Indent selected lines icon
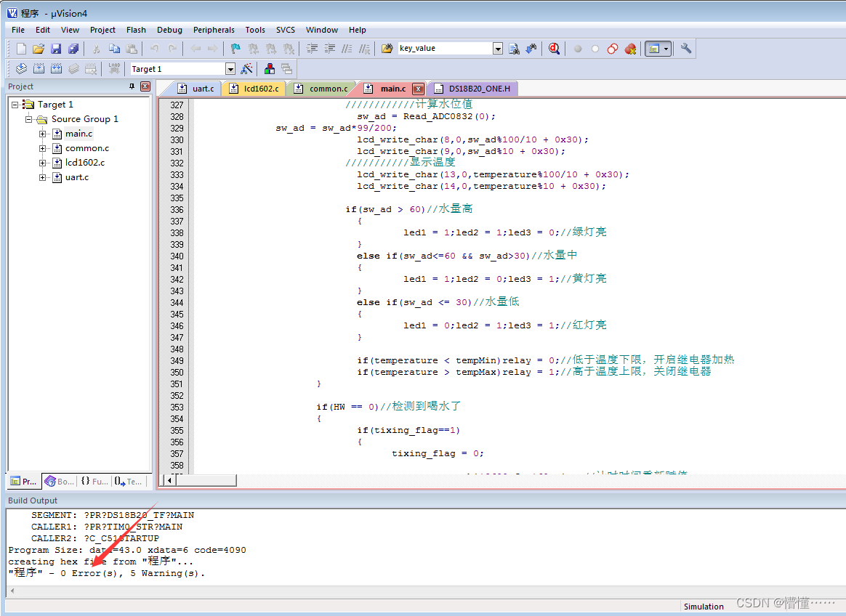 [313, 49]
